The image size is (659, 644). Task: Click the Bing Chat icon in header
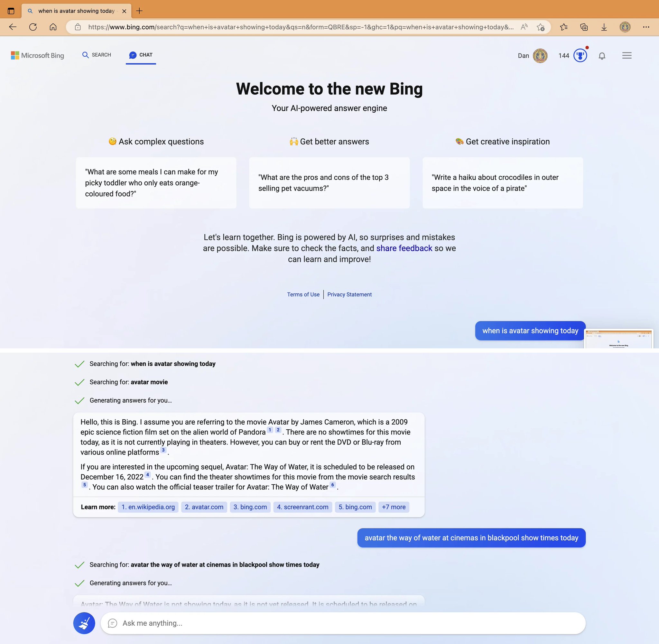pyautogui.click(x=133, y=54)
